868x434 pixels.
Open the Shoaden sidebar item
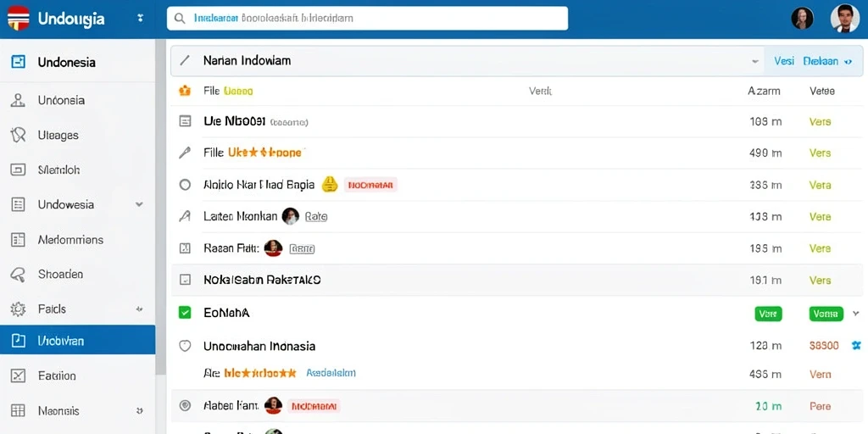point(77,274)
